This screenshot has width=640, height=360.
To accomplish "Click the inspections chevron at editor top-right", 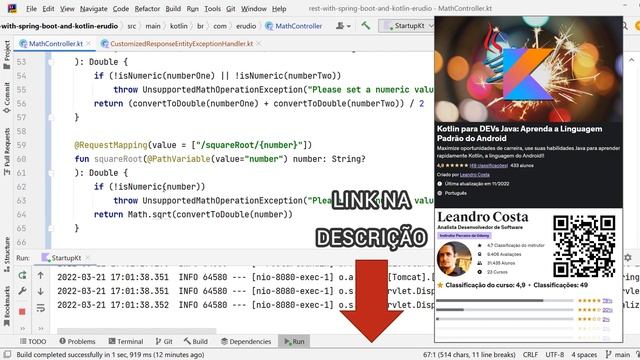I will pos(631,60).
